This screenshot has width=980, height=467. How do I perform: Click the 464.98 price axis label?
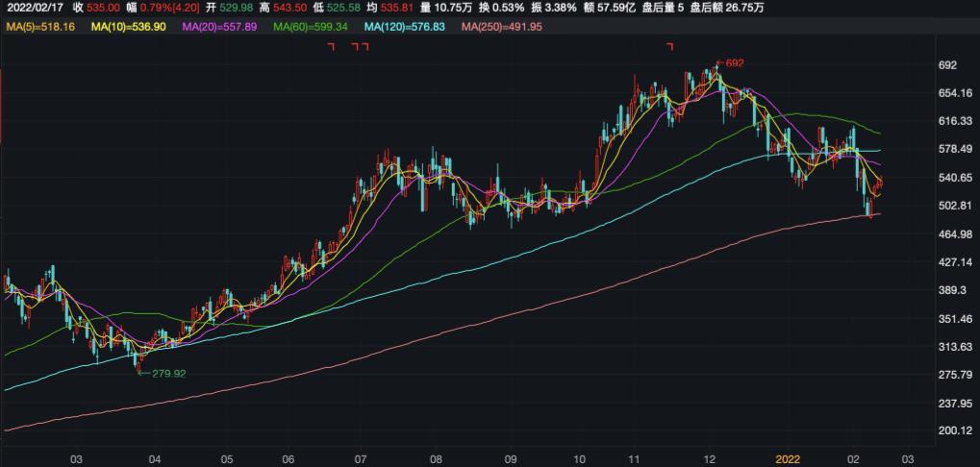tap(954, 233)
